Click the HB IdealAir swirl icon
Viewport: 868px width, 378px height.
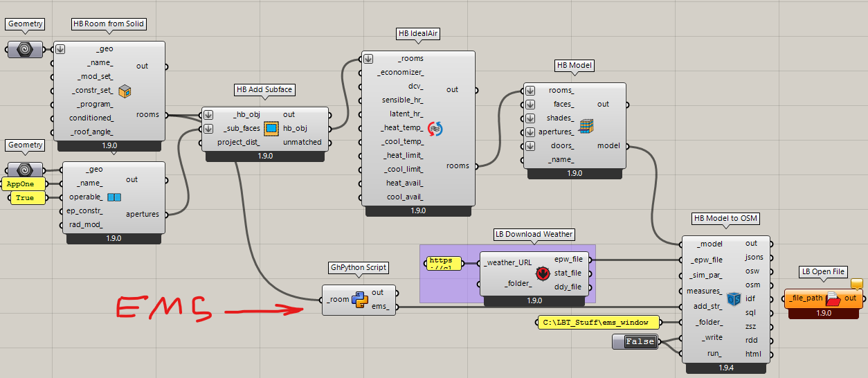click(x=435, y=127)
